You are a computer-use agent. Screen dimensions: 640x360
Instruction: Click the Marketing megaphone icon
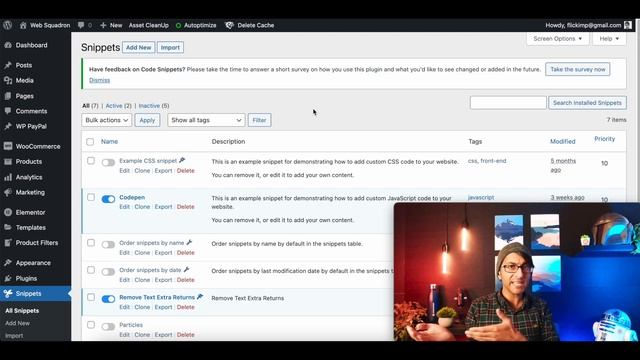(8, 192)
